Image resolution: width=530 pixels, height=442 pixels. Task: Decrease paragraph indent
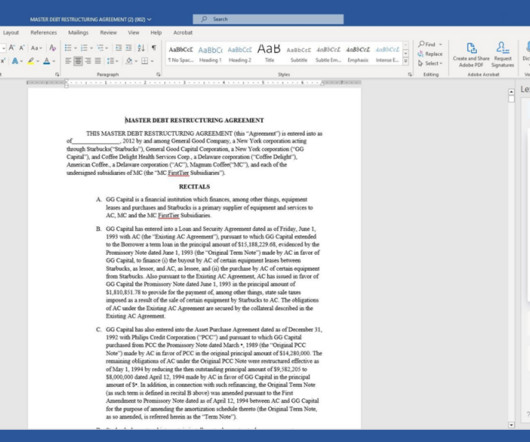pyautogui.click(x=118, y=48)
